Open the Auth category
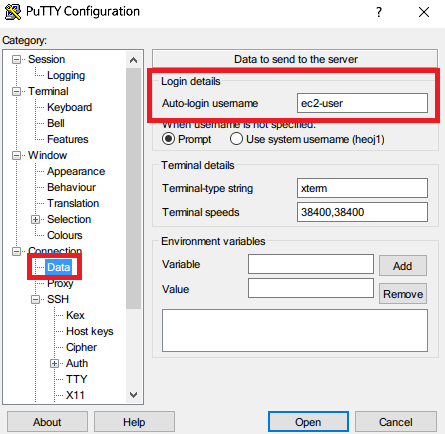The height and width of the screenshot is (434, 445). tap(77, 363)
